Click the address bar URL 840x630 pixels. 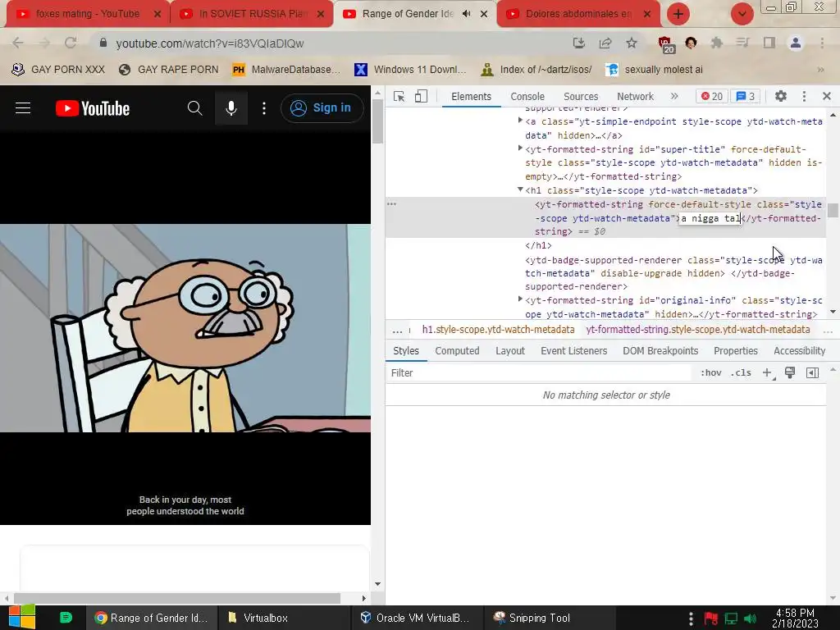tap(210, 43)
